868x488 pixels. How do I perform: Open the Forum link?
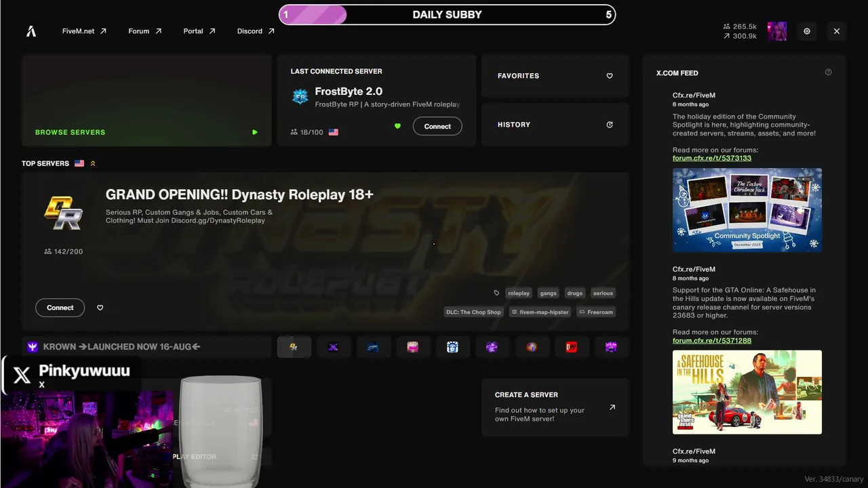tap(145, 31)
